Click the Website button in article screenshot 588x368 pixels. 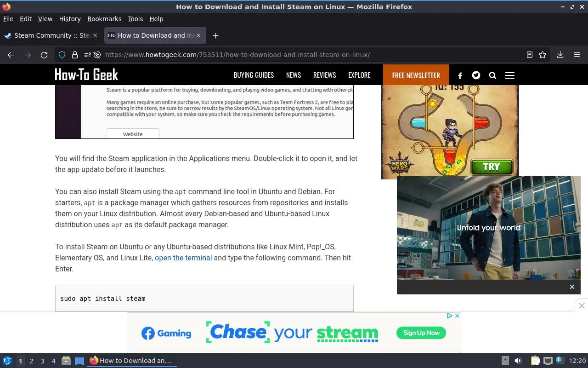(133, 134)
